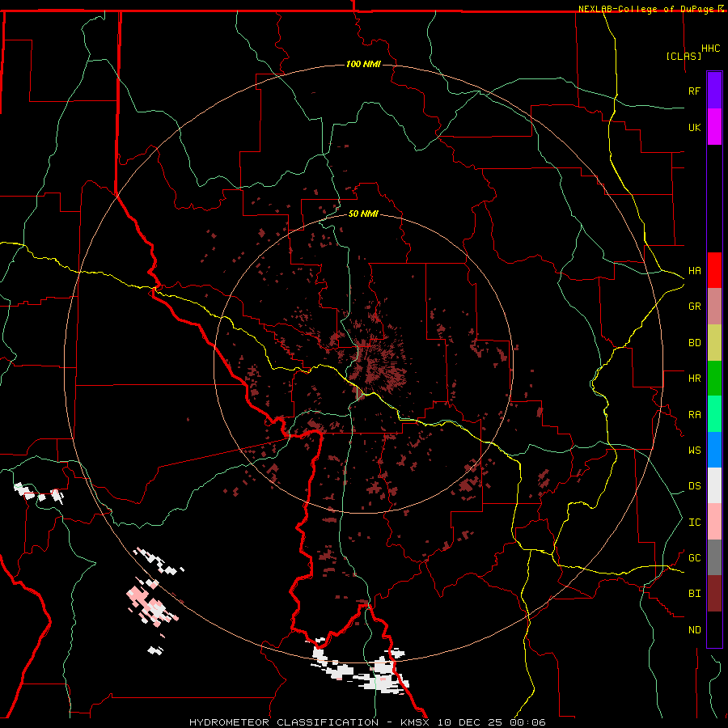
Task: Click the UK legend label
Action: 694,127
